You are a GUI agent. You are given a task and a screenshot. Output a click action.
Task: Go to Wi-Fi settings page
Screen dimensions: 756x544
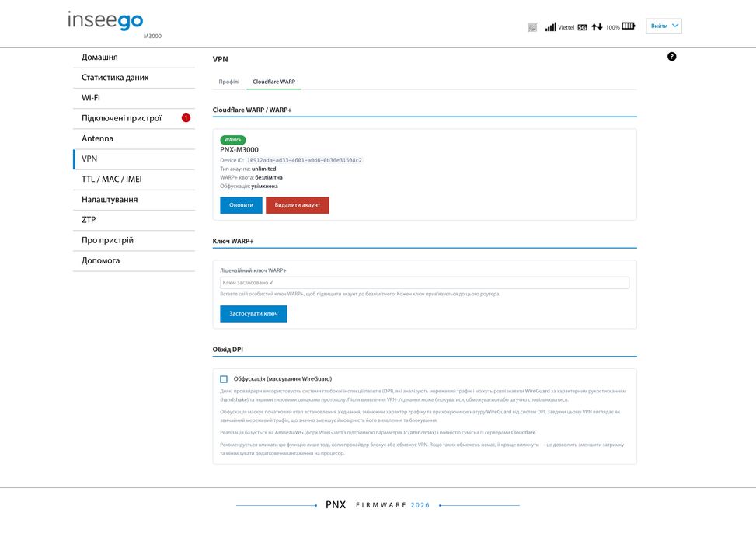click(134, 97)
